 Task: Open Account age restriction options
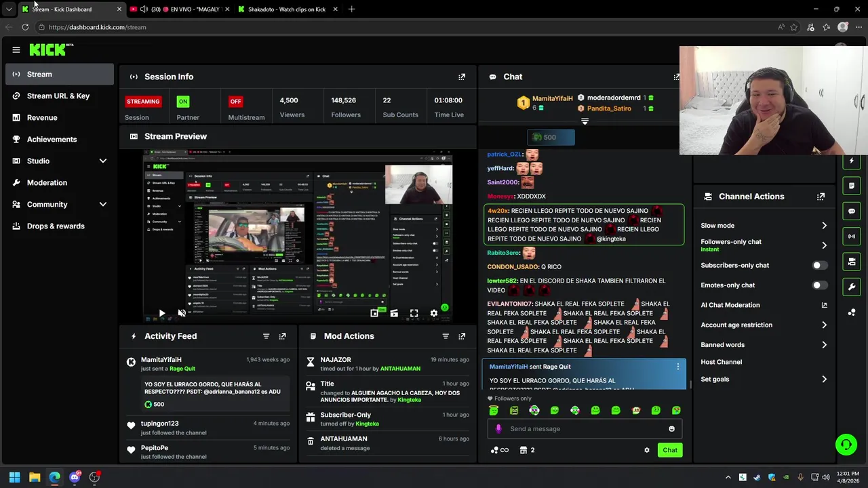[x=824, y=325]
